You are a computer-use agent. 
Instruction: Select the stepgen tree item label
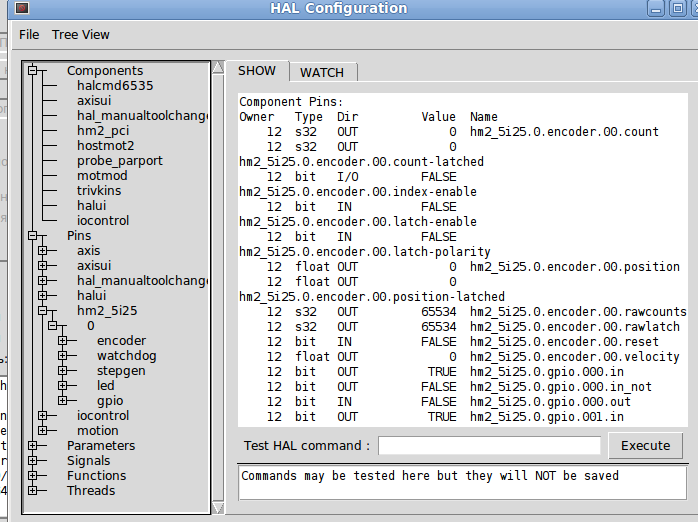121,371
